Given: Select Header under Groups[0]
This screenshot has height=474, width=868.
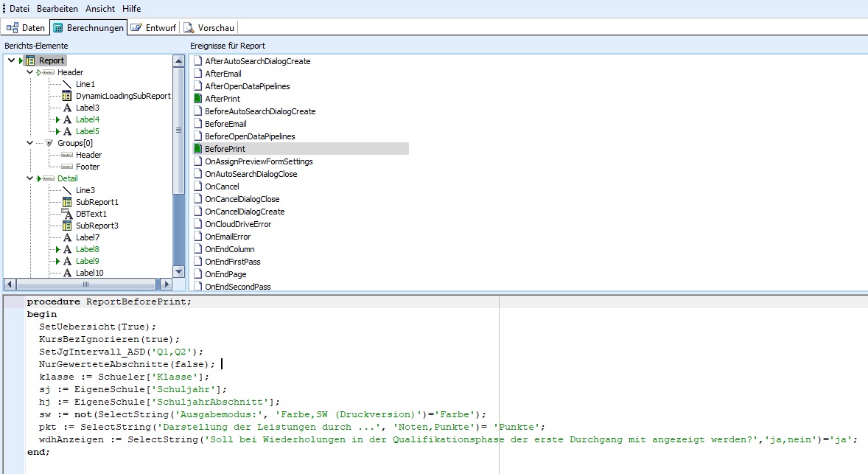Looking at the screenshot, I should (88, 155).
